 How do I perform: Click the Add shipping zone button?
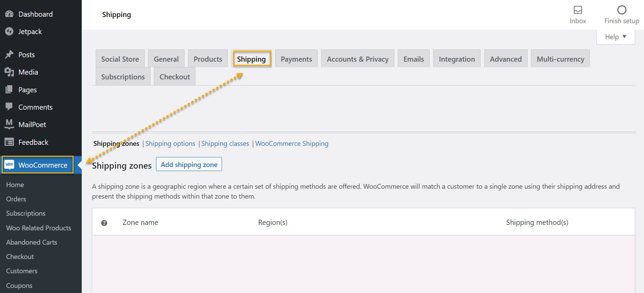click(189, 164)
